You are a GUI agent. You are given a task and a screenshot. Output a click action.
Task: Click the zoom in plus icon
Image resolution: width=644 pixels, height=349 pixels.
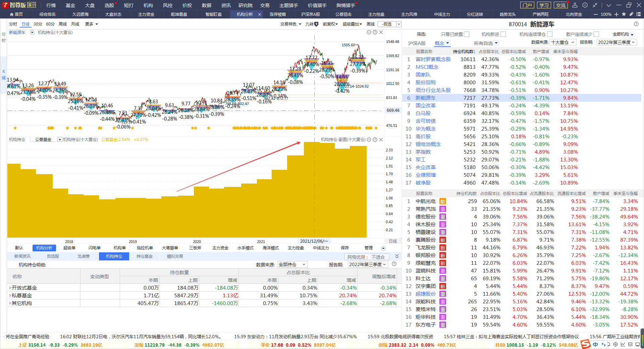[616, 14]
